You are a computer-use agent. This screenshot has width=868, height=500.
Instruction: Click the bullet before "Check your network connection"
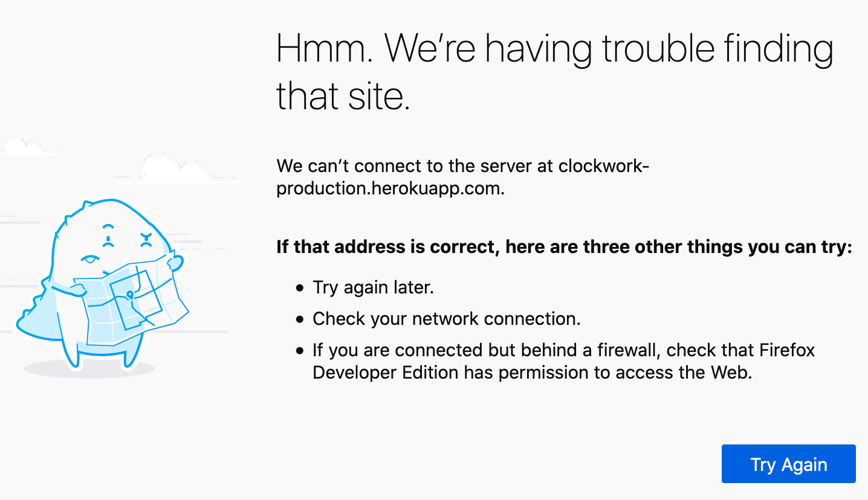300,319
